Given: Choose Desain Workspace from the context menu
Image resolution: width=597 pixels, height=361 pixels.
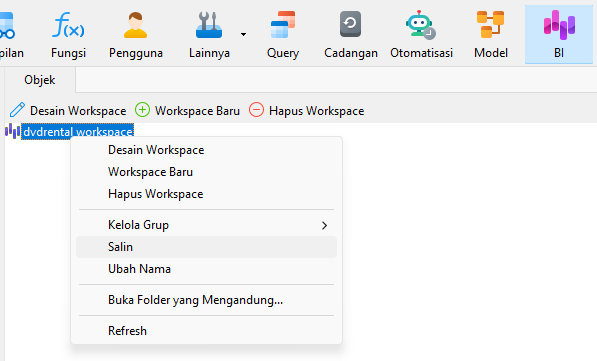Looking at the screenshot, I should point(206,150).
